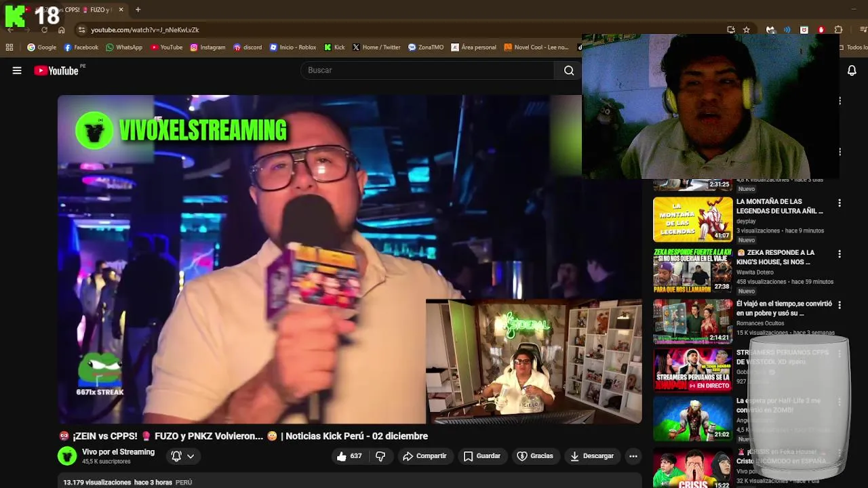This screenshot has width=868, height=488.
Task: Open menu for El viajó en el tiempo video
Action: [x=840, y=305]
